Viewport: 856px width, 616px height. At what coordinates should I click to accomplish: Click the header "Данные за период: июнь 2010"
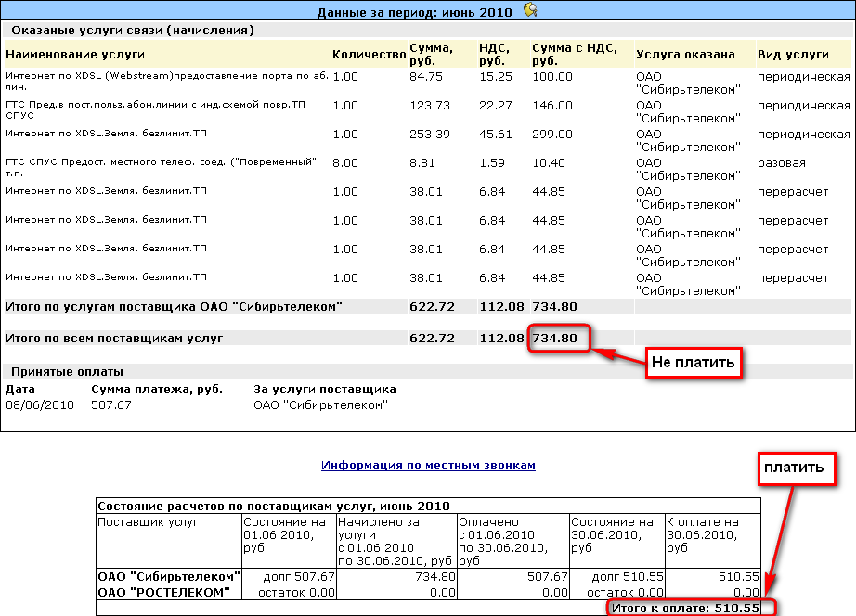coord(414,12)
